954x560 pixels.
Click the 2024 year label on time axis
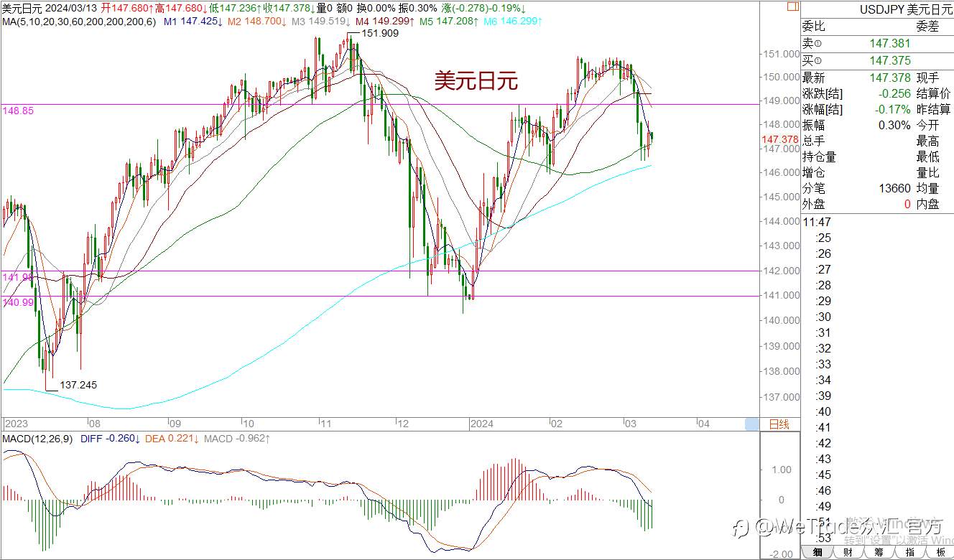tap(482, 424)
